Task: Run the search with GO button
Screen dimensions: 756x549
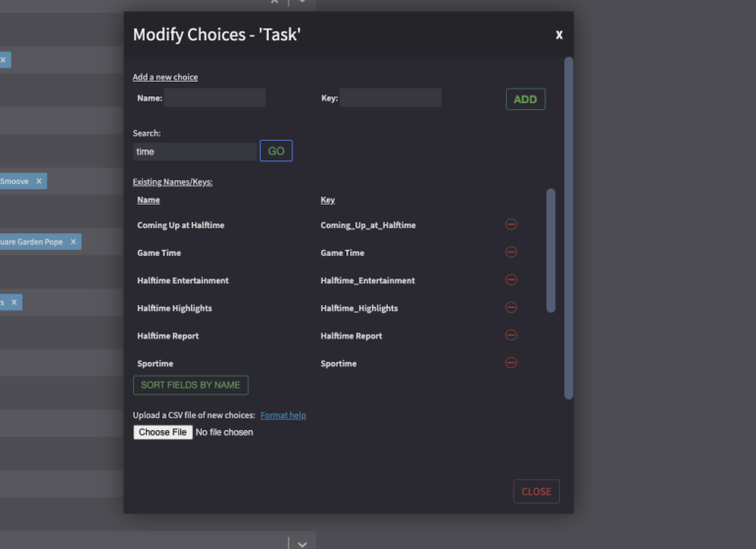Action: pos(277,151)
